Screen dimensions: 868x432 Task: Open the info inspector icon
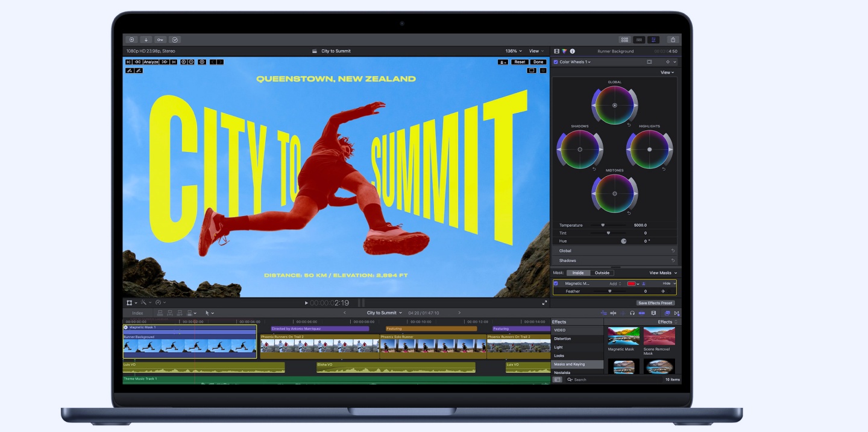coord(572,51)
